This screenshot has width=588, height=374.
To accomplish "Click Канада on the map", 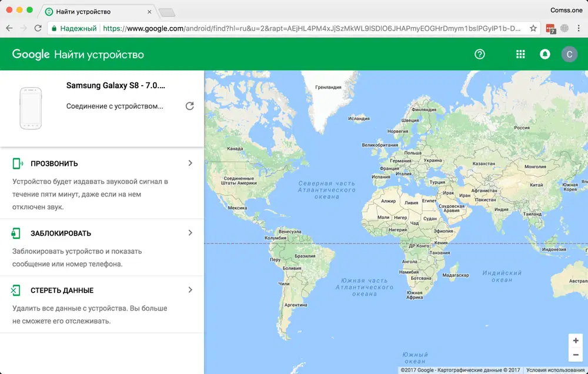I will [x=235, y=149].
